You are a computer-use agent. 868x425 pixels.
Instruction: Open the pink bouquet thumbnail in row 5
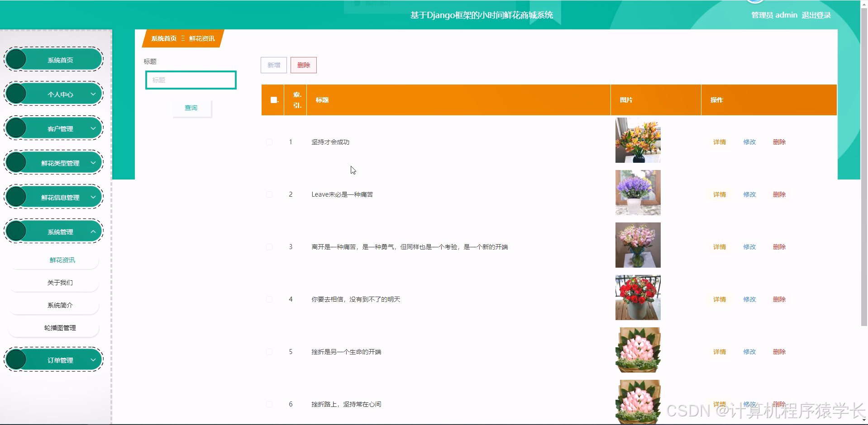tap(638, 350)
